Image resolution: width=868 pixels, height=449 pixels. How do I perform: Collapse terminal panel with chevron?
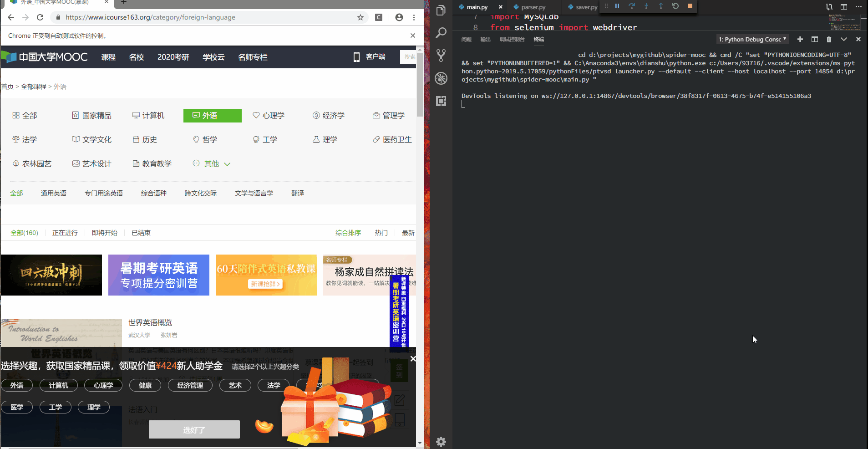(x=843, y=39)
